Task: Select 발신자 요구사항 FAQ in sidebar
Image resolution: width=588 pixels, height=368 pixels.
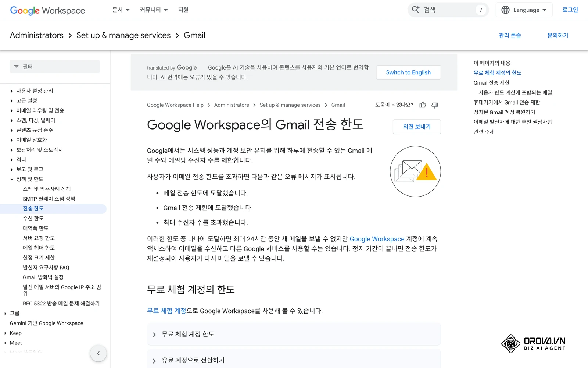Action: (x=46, y=268)
